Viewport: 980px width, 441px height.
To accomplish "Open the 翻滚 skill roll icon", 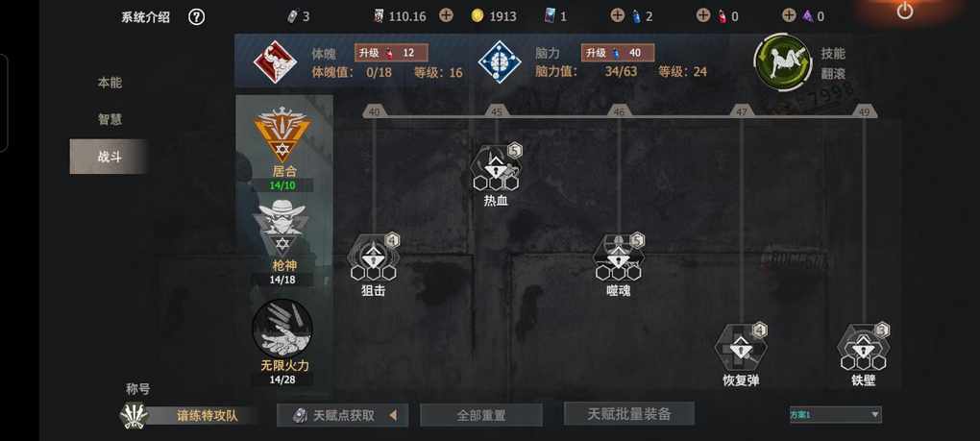I will coord(783,61).
